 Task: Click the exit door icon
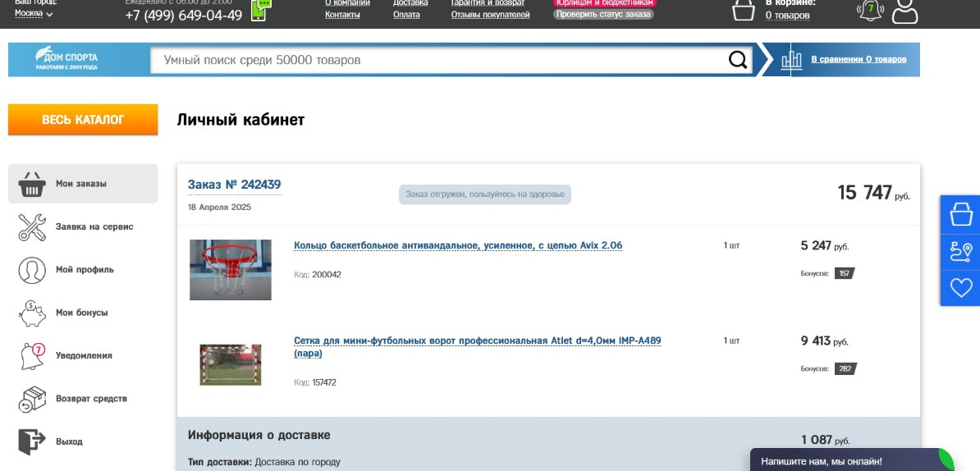point(32,441)
